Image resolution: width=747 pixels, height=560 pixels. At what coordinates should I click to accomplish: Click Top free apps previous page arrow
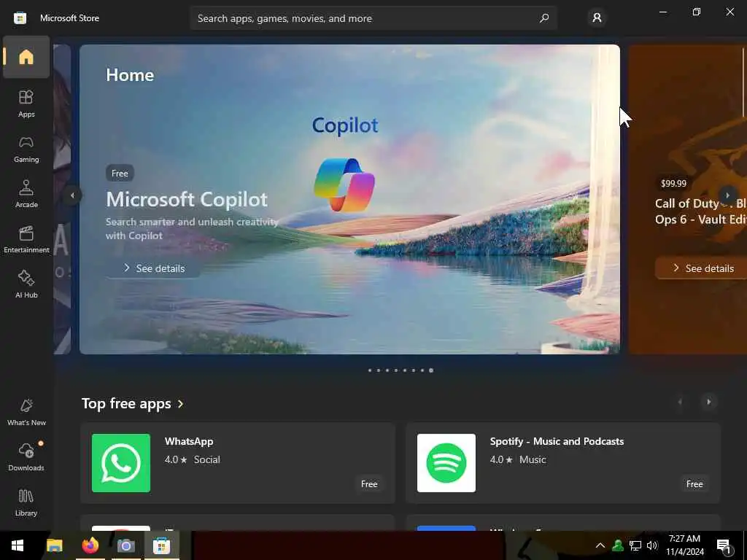coord(681,402)
